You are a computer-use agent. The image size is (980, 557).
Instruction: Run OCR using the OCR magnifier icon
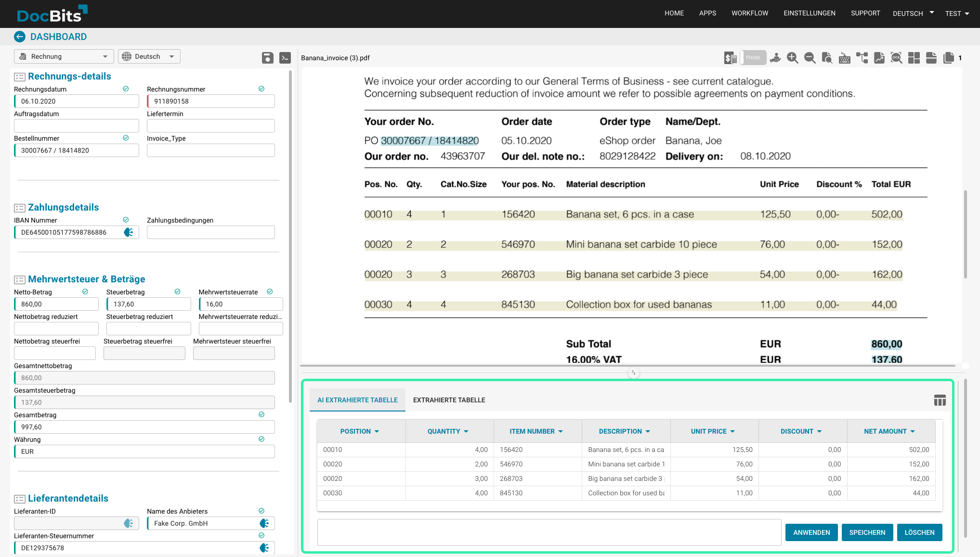click(x=896, y=57)
